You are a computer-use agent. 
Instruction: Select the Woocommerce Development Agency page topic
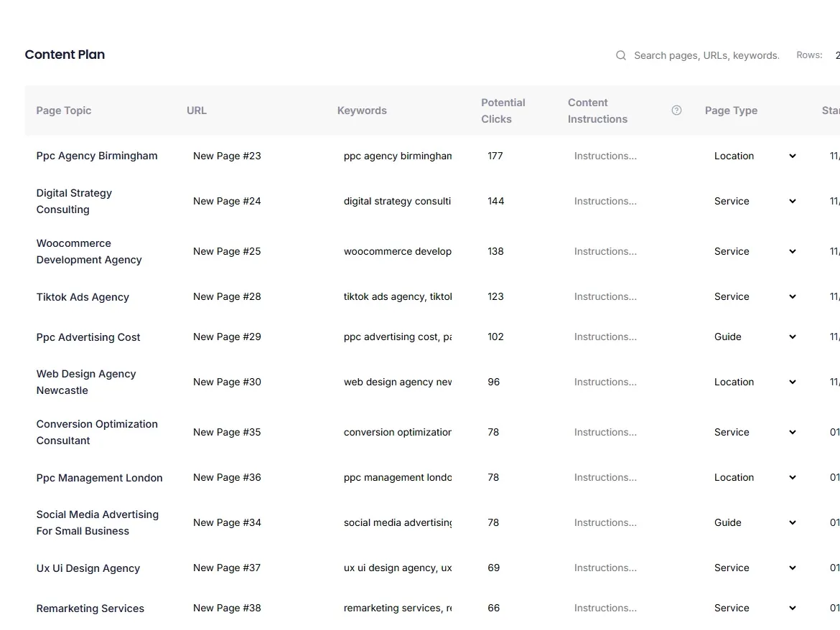pos(88,251)
